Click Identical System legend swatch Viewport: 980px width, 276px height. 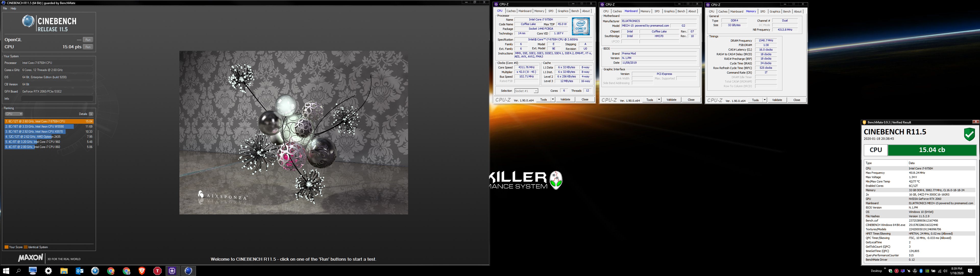tap(26, 247)
